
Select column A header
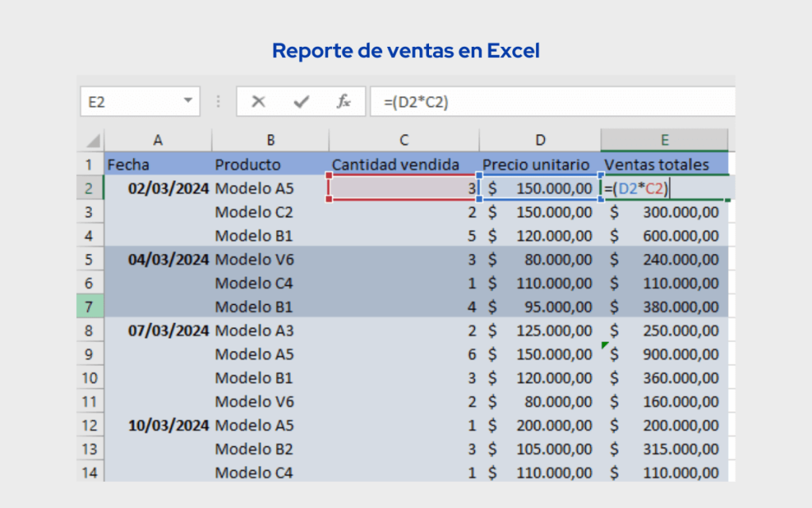tap(157, 140)
